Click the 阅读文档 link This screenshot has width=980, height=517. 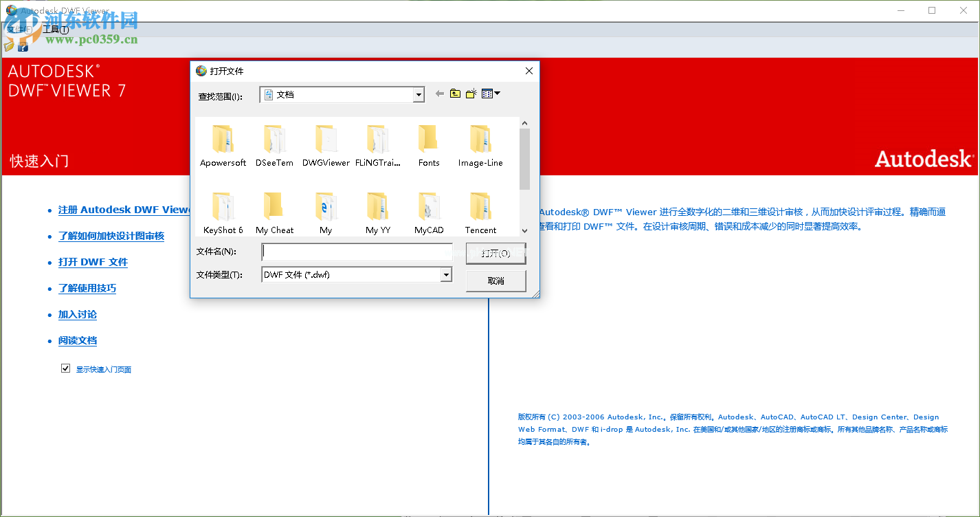(78, 340)
